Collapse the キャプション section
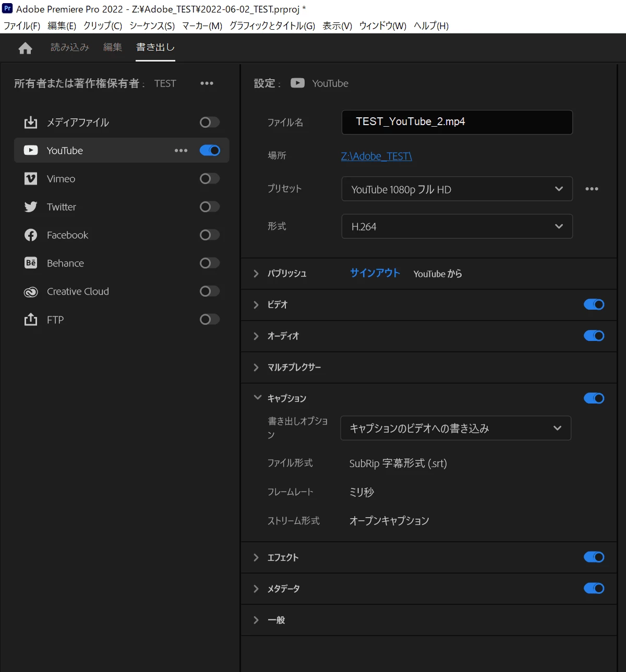 (257, 397)
